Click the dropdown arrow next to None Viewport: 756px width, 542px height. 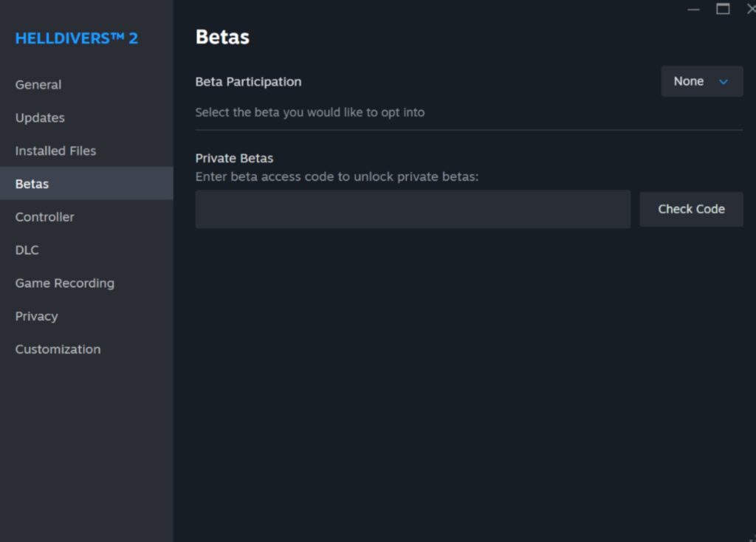[723, 82]
